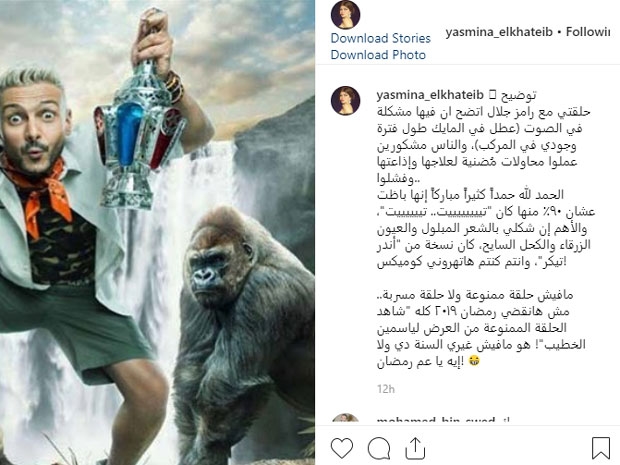
Task: Click the 12h timestamp
Action: point(386,389)
